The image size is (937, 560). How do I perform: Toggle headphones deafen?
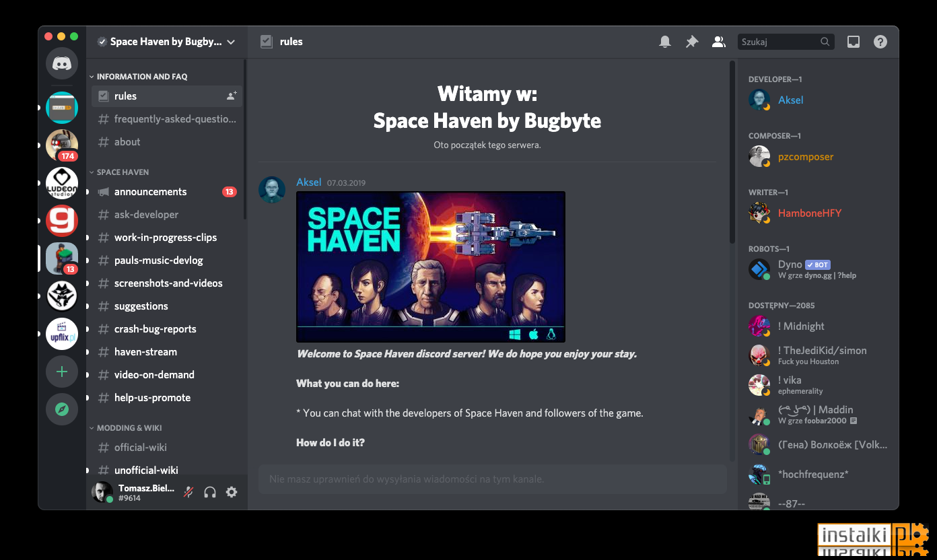click(x=210, y=492)
